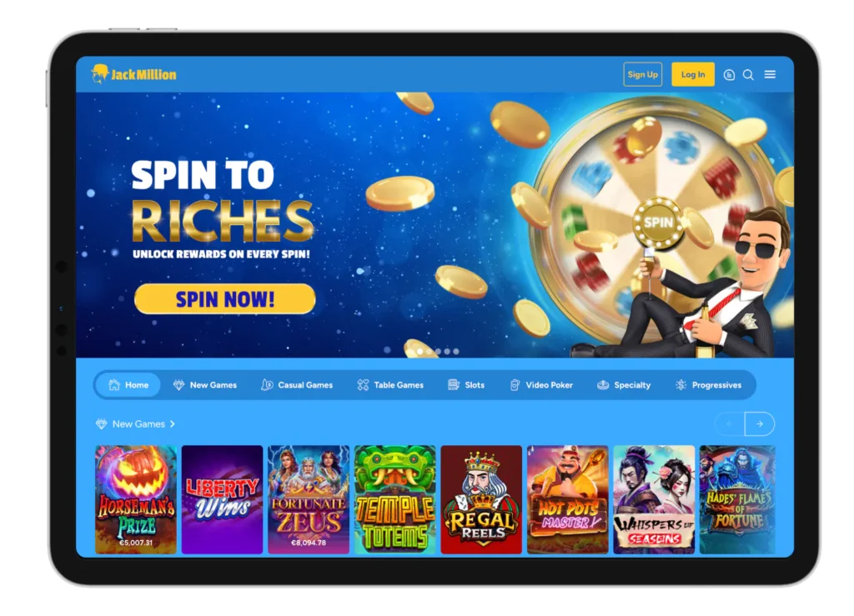Open the Regal Reels game thumbnail

tap(481, 499)
